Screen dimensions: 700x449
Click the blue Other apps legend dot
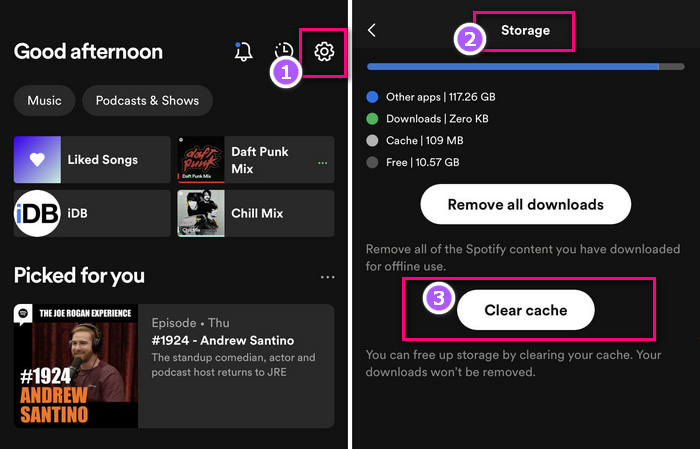[x=373, y=97]
